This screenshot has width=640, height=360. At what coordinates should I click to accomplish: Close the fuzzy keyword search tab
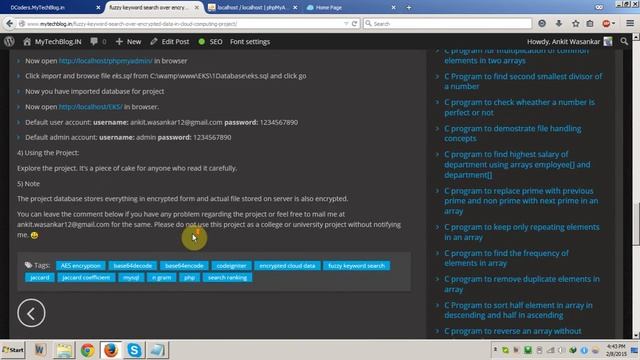coord(197,7)
